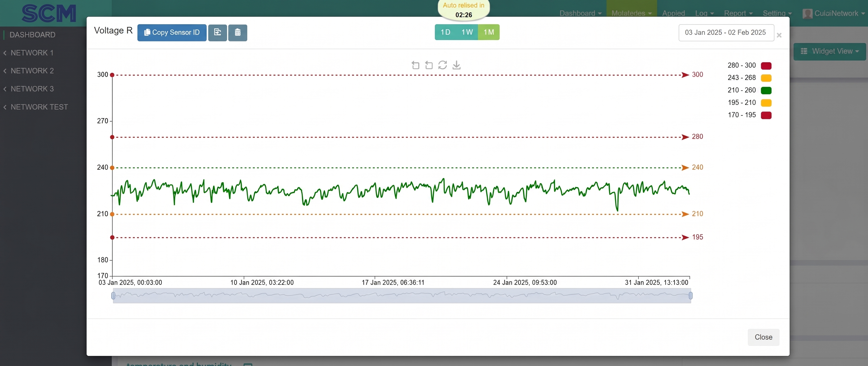The image size is (868, 366).
Task: Open DASHBOARD in the sidebar
Action: click(32, 35)
